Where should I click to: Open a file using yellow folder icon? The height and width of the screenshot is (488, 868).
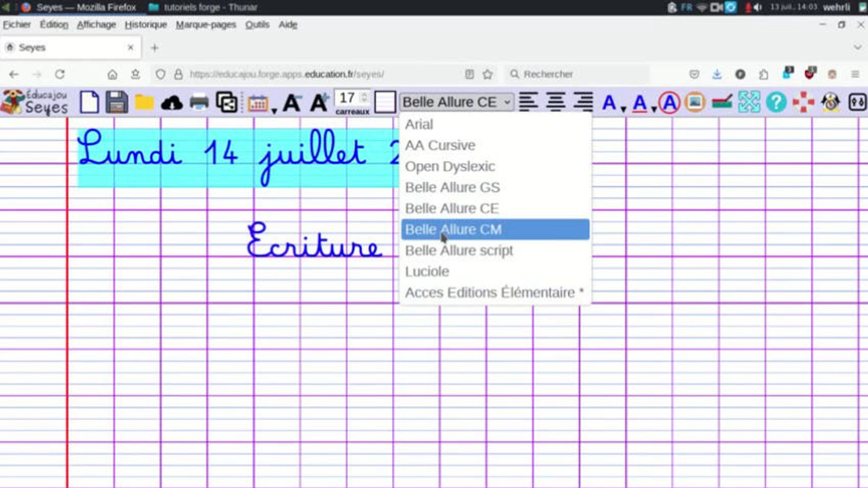point(144,102)
